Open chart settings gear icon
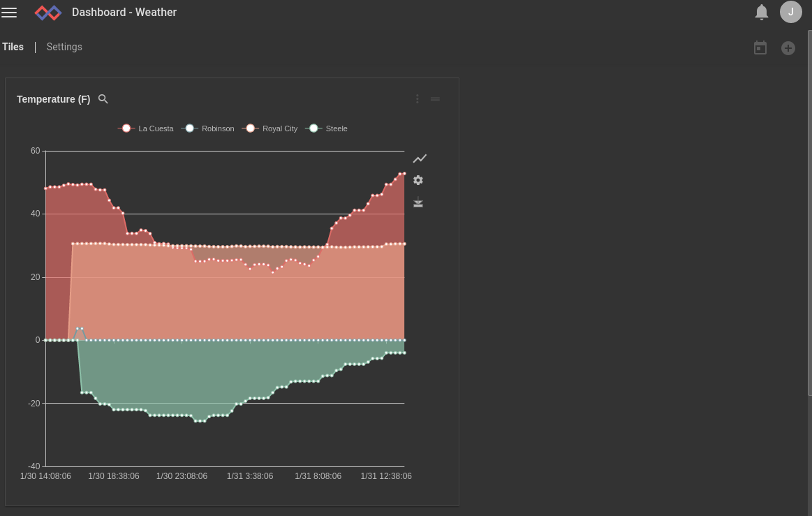The height and width of the screenshot is (516, 812). 418,180
